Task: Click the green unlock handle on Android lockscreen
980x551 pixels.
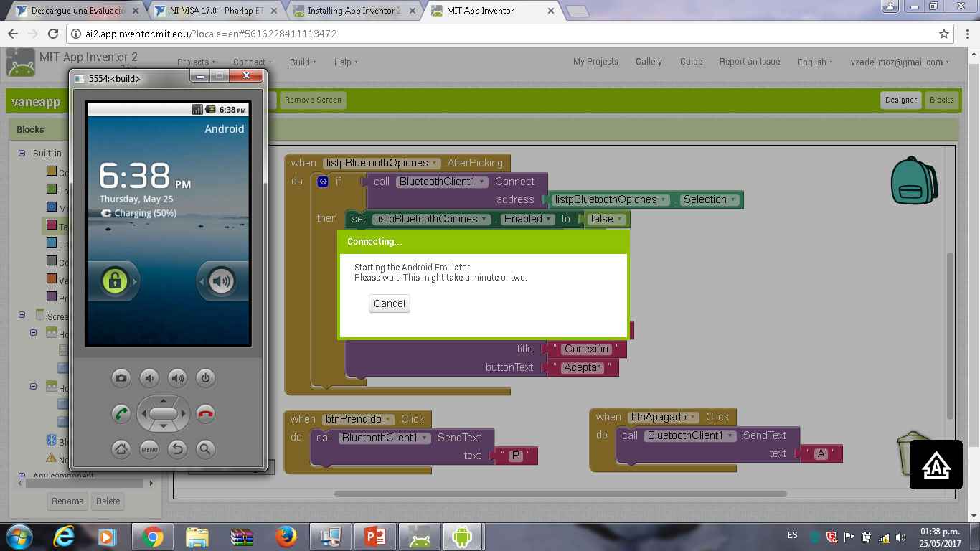Action: 114,281
